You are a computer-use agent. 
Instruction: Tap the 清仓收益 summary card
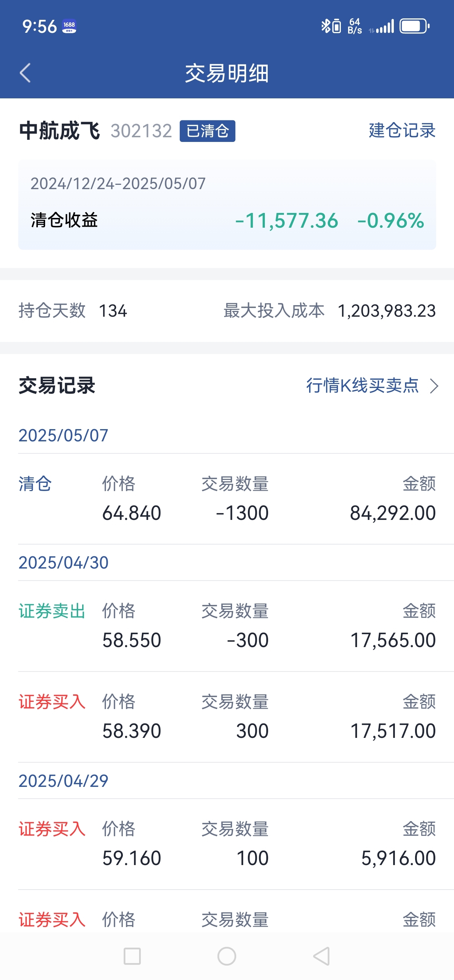227,205
